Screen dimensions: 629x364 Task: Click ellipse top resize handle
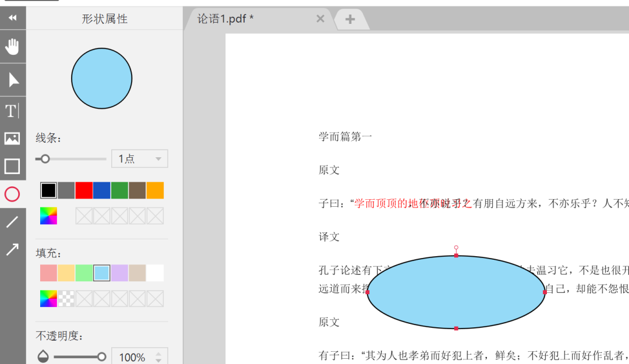pyautogui.click(x=456, y=255)
